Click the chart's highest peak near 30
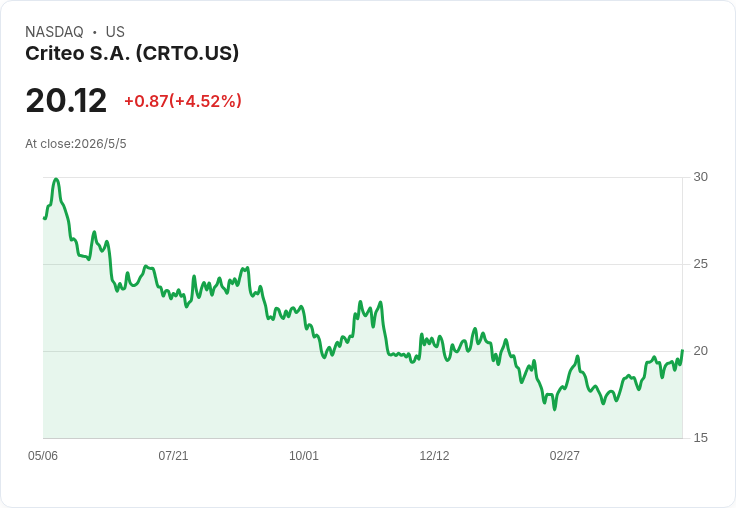The width and height of the screenshot is (736, 508). pyautogui.click(x=56, y=179)
